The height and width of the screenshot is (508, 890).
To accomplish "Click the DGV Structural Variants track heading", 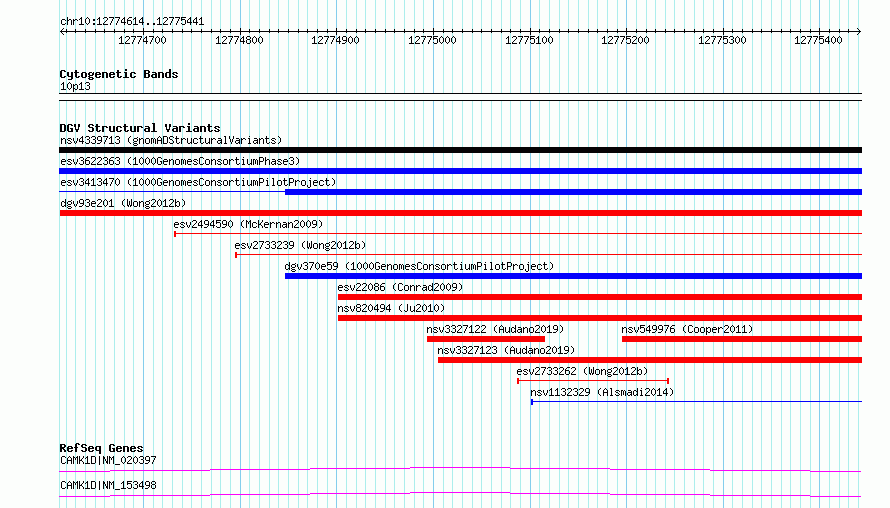I will click(140, 128).
